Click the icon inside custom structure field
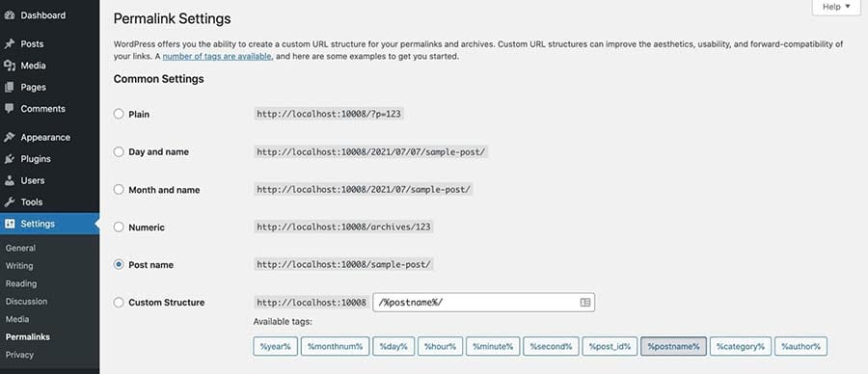This screenshot has width=868, height=374. point(584,302)
